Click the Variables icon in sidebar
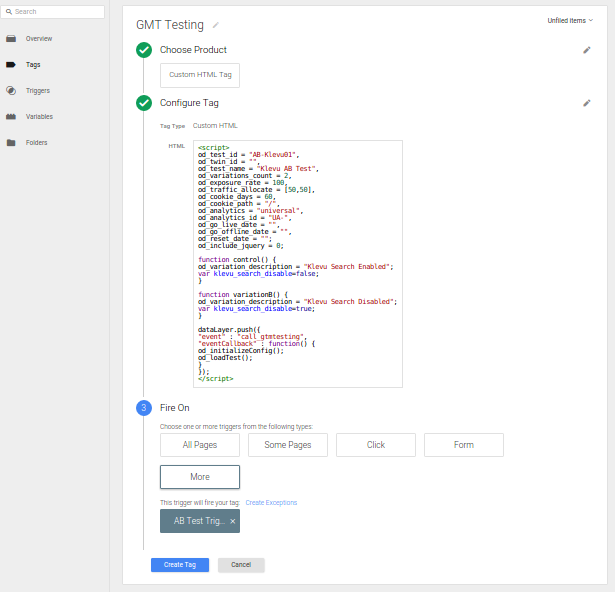 [x=11, y=117]
